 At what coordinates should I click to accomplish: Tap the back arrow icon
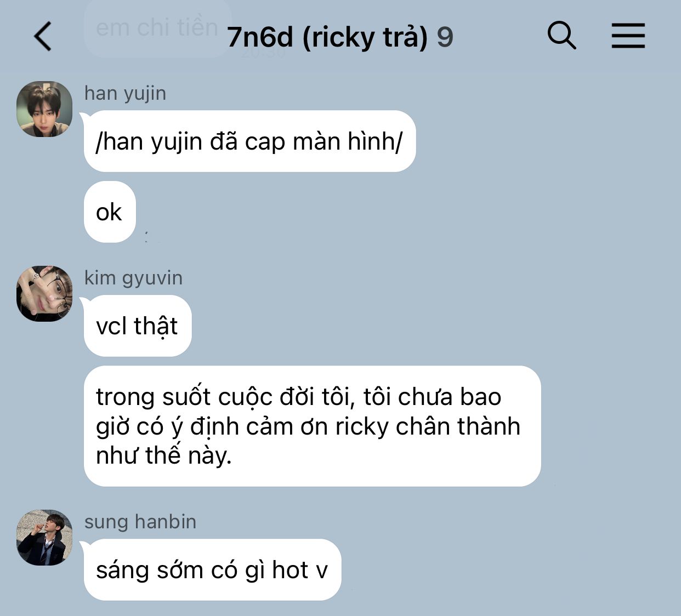coord(43,37)
